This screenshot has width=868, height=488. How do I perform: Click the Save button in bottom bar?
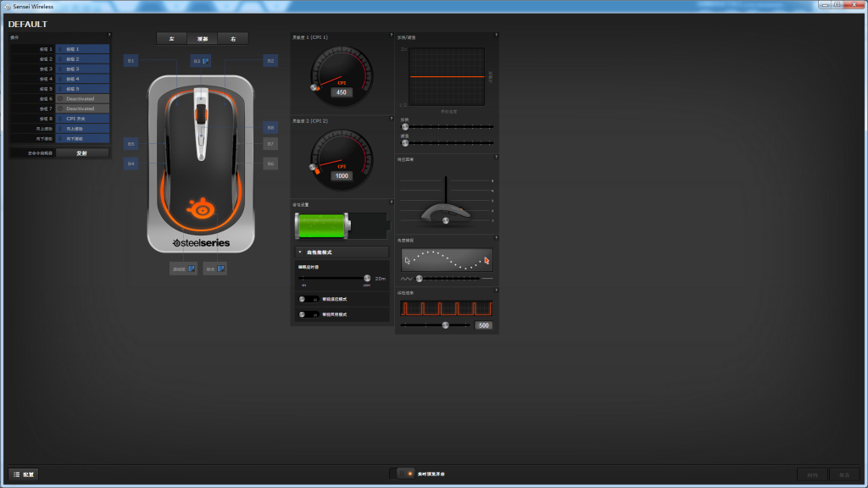tap(844, 474)
